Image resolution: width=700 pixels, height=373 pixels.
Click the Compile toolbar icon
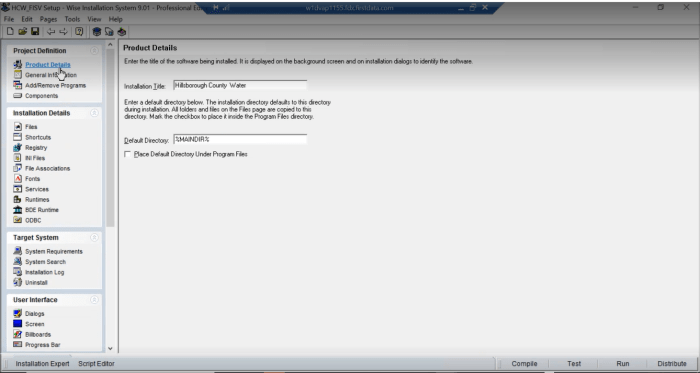[96, 31]
